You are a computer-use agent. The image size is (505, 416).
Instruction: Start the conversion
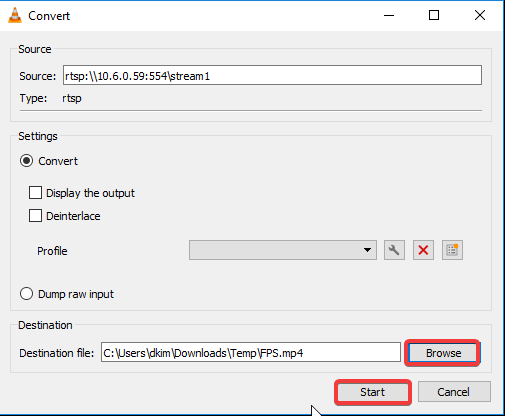(x=372, y=392)
